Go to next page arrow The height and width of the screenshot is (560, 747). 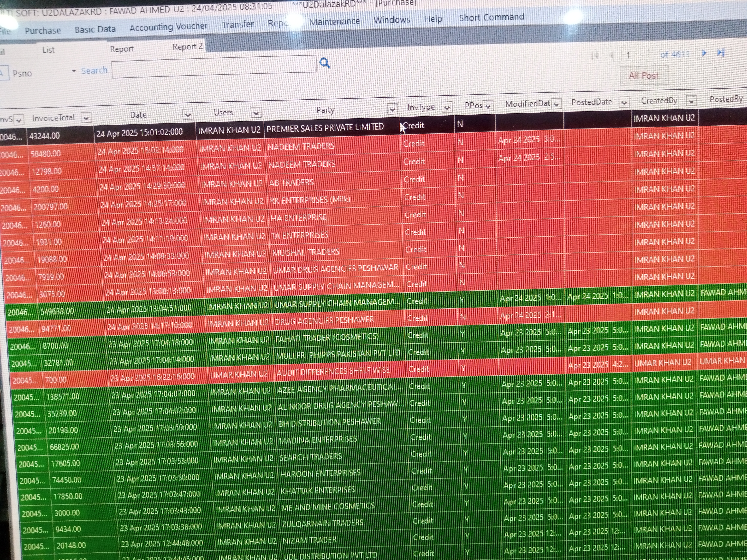704,53
